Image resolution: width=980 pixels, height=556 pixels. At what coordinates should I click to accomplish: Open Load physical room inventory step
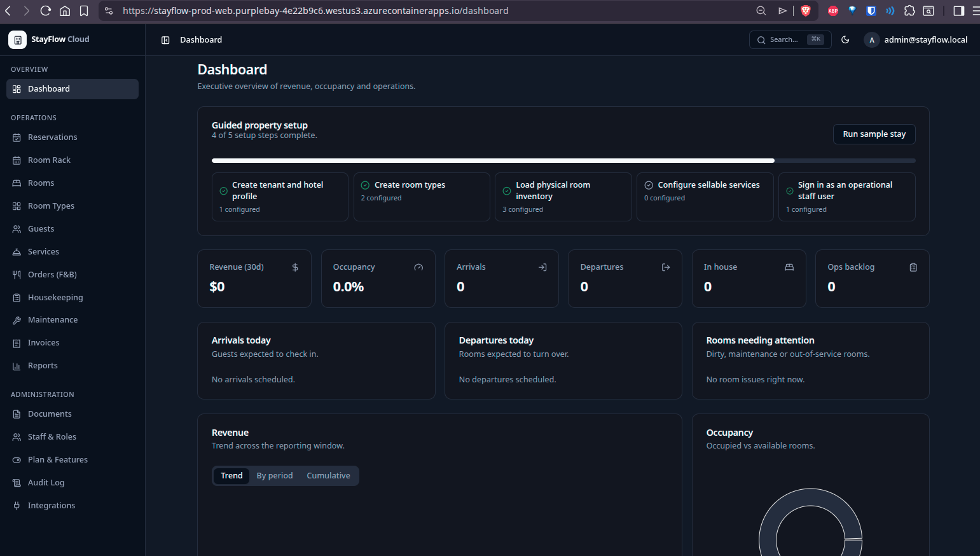563,197
